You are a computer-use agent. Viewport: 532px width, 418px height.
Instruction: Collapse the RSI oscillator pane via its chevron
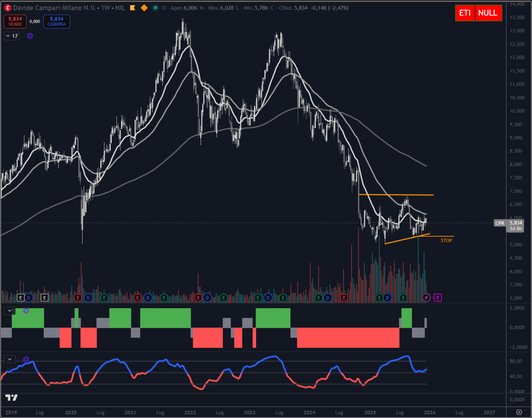coord(9,359)
